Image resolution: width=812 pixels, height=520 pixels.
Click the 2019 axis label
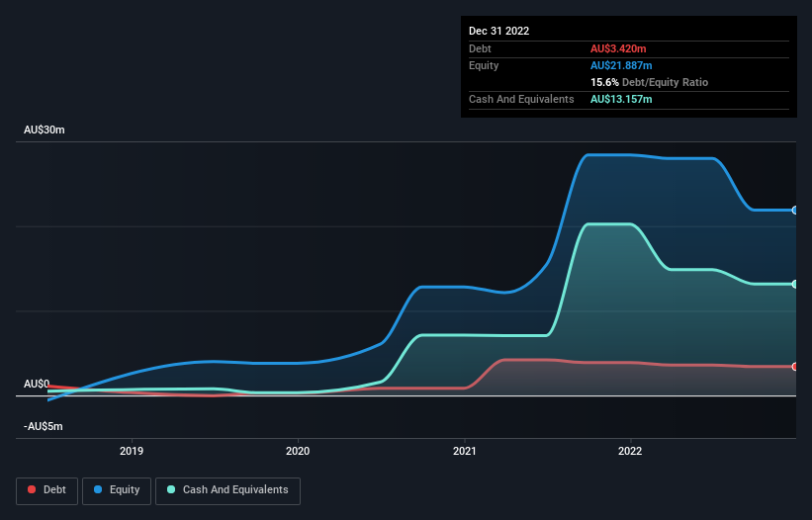click(132, 451)
